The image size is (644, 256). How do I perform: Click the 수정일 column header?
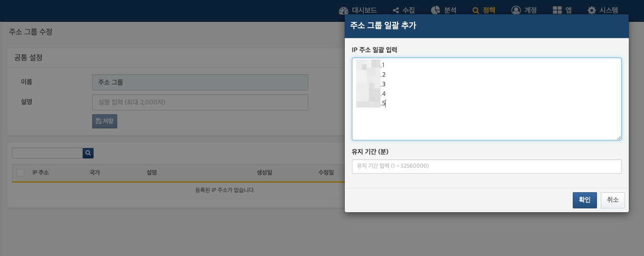point(326,173)
